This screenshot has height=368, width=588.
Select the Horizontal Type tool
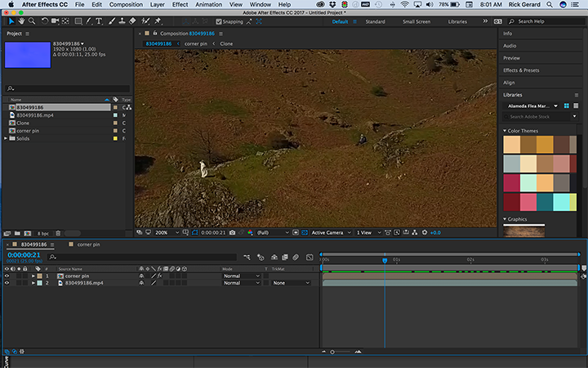99,21
